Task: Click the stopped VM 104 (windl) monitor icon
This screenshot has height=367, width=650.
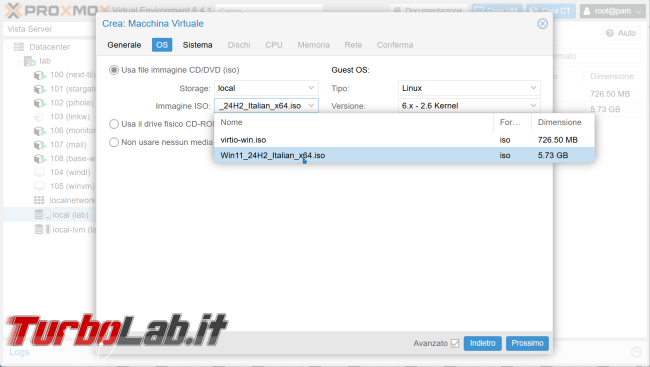Action: [39, 172]
